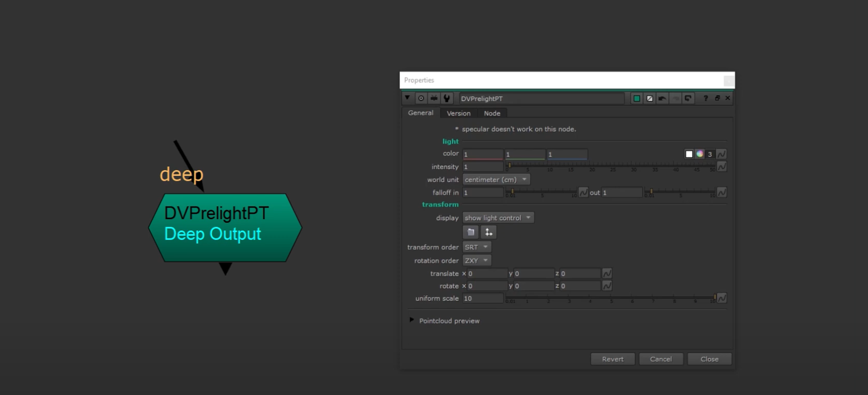Screen dimensions: 868x395
Task: Collapse the panel with the top-left arrow
Action: [x=407, y=98]
